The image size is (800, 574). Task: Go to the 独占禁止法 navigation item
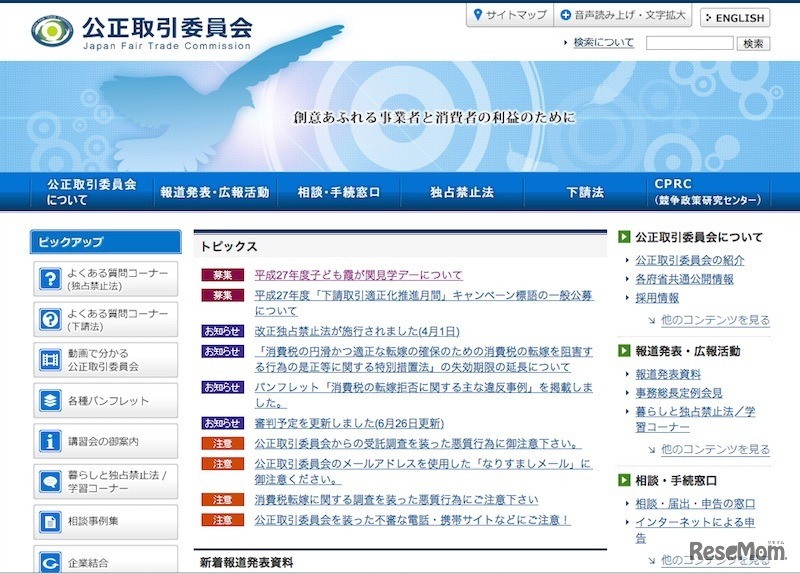tap(462, 192)
